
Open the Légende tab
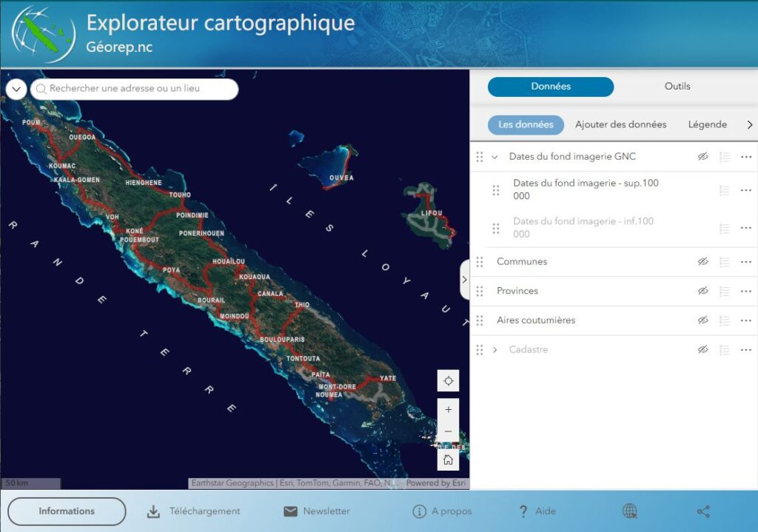(707, 125)
